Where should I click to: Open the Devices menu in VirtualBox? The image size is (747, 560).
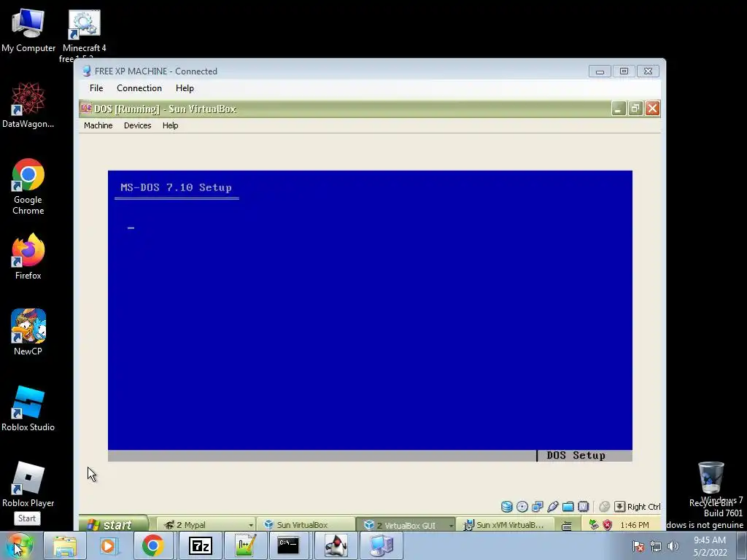[137, 125]
